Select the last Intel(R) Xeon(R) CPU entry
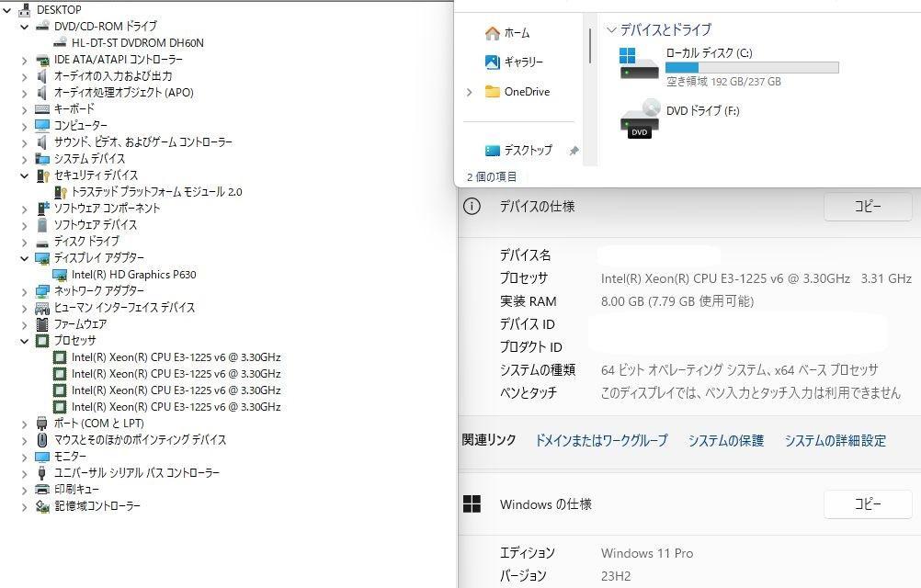This screenshot has height=588, width=921. click(x=176, y=406)
